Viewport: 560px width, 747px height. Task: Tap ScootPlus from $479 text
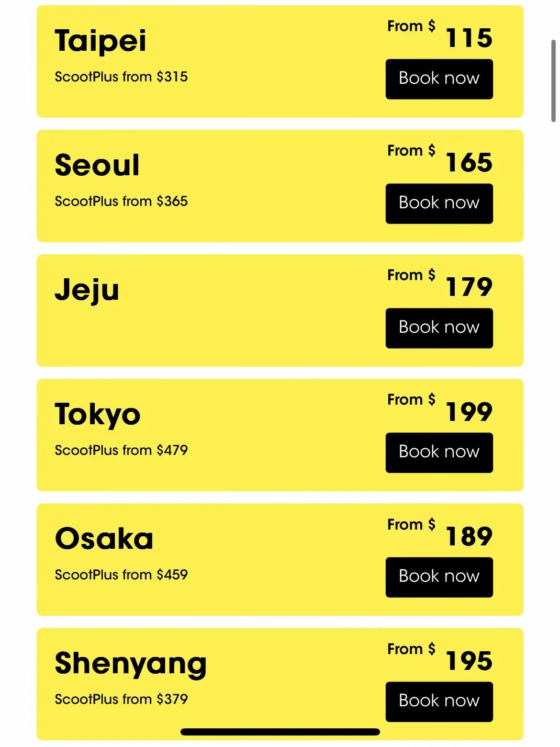121,450
